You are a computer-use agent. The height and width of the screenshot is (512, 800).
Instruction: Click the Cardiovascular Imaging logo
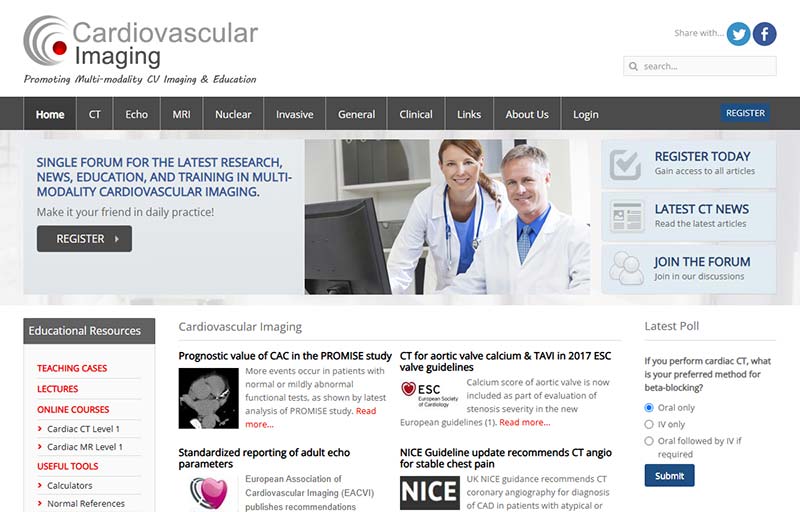[x=141, y=49]
